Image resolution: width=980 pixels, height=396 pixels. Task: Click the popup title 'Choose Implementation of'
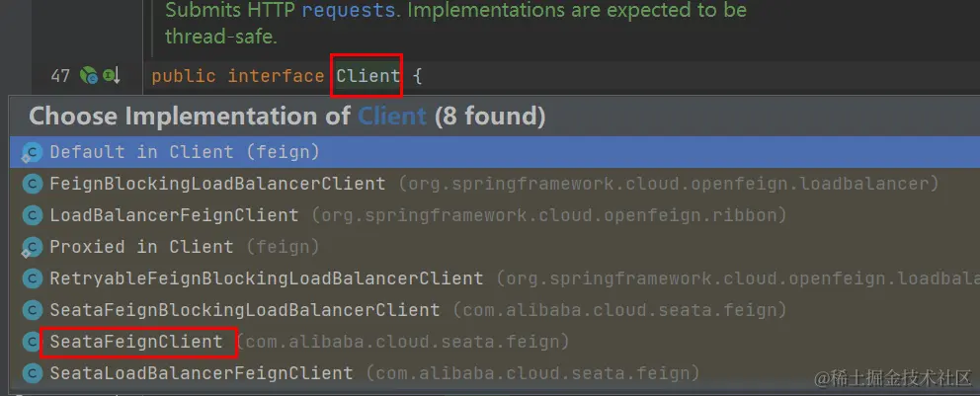[190, 117]
